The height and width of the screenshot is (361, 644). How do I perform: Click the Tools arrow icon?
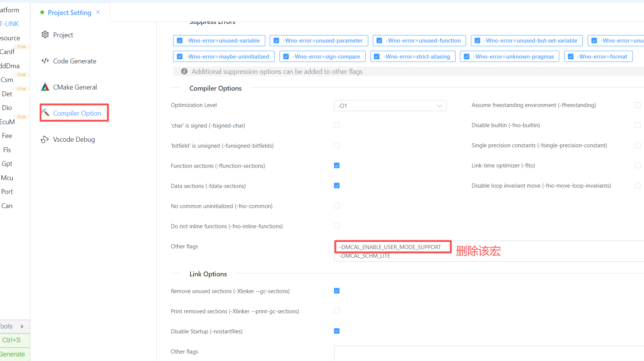pos(22,326)
